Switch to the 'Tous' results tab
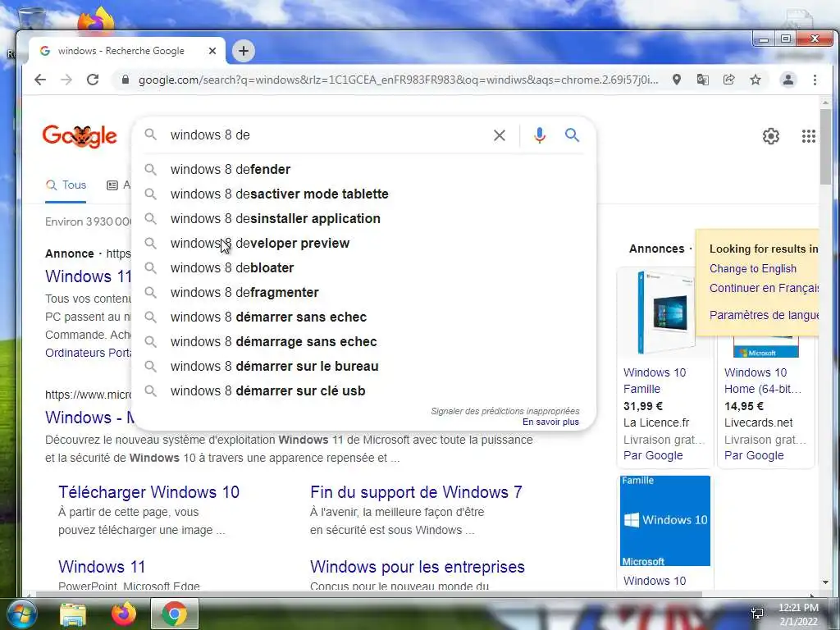 click(66, 185)
